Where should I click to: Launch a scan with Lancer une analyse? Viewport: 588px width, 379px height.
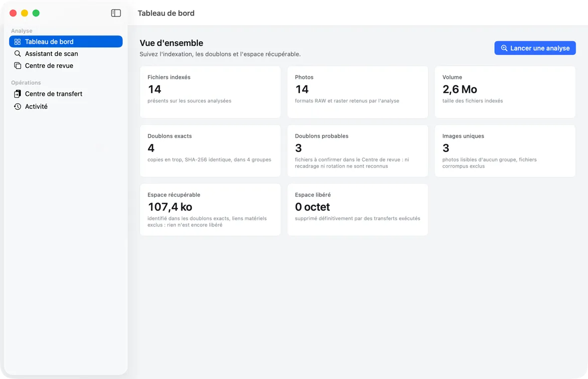(x=535, y=48)
